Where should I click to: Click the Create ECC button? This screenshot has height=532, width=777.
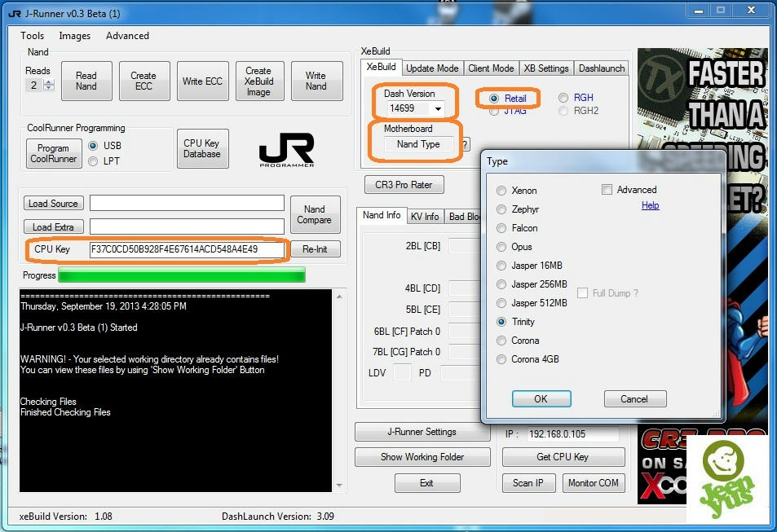click(x=143, y=81)
